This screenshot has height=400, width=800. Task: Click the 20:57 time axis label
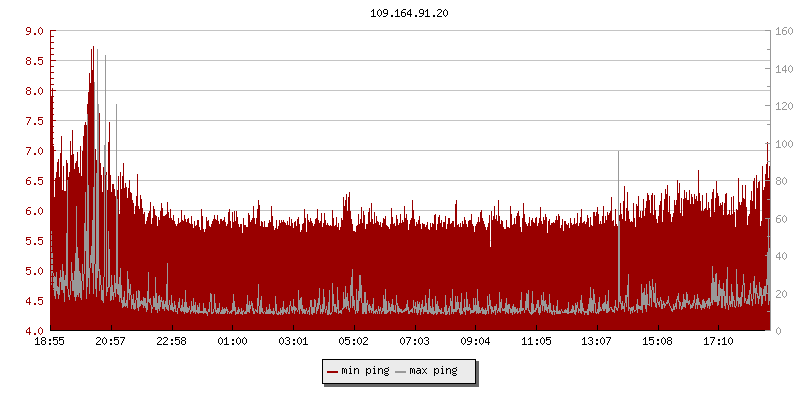pyautogui.click(x=111, y=342)
